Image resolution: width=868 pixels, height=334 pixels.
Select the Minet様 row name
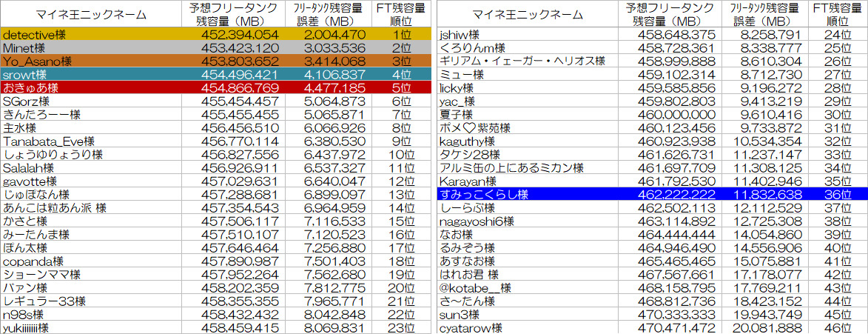[x=26, y=48]
